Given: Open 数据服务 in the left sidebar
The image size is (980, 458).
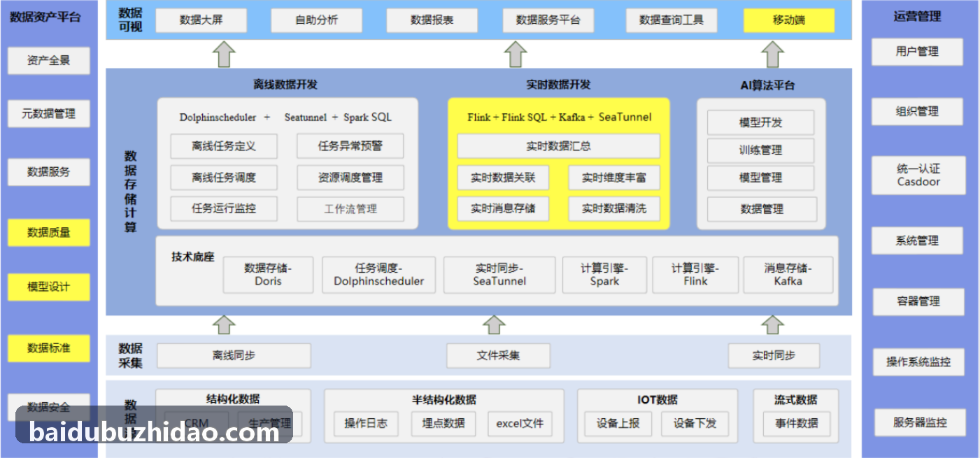Looking at the screenshot, I should (49, 172).
